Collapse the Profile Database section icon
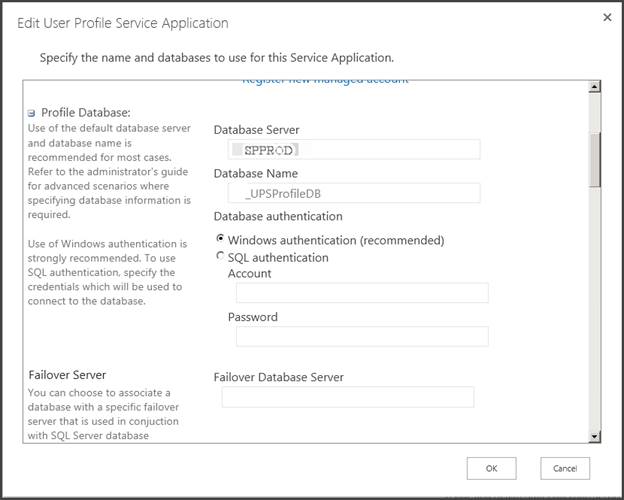This screenshot has width=624, height=500. [32, 113]
